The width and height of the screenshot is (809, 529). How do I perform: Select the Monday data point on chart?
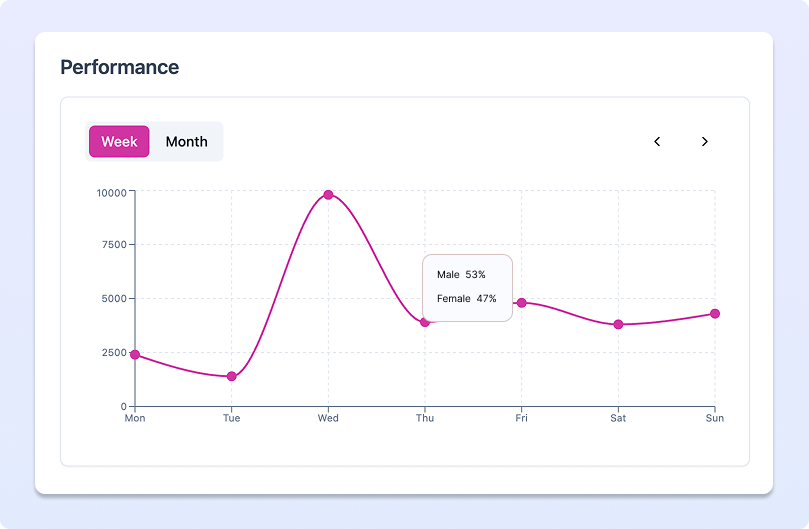(135, 355)
